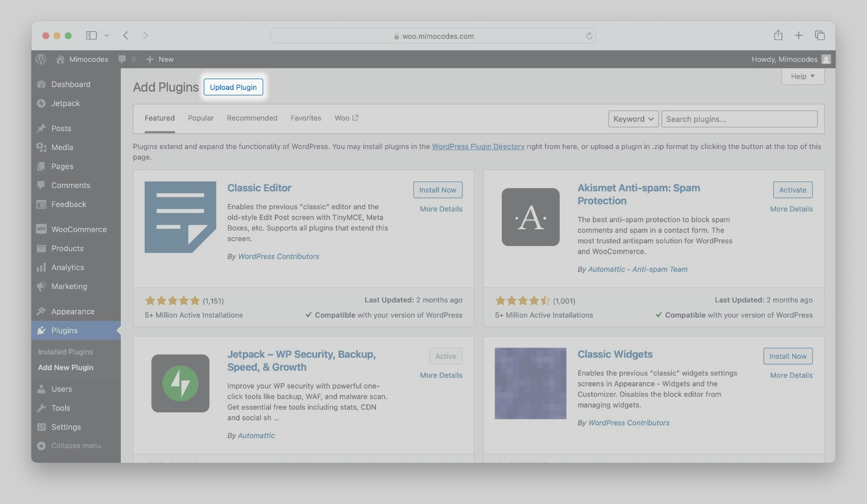Click inside the Search plugins field
This screenshot has height=504, width=867.
point(739,119)
